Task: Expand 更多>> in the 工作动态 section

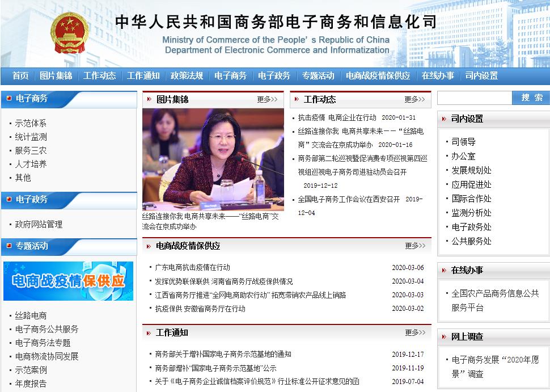Action: pos(414,99)
